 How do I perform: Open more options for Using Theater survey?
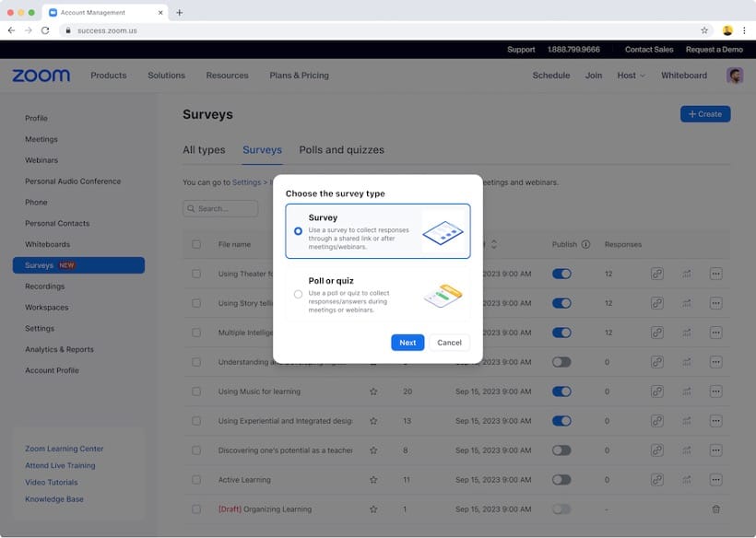point(715,274)
